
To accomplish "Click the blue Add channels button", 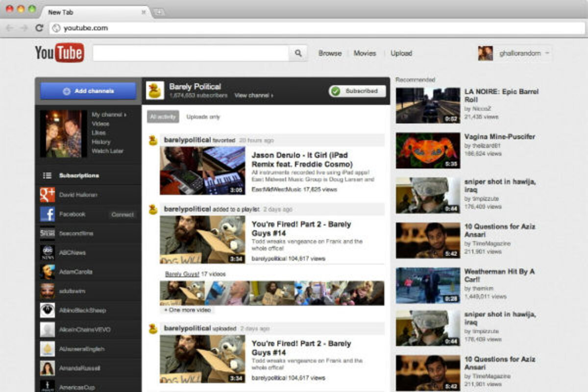I will (x=88, y=91).
